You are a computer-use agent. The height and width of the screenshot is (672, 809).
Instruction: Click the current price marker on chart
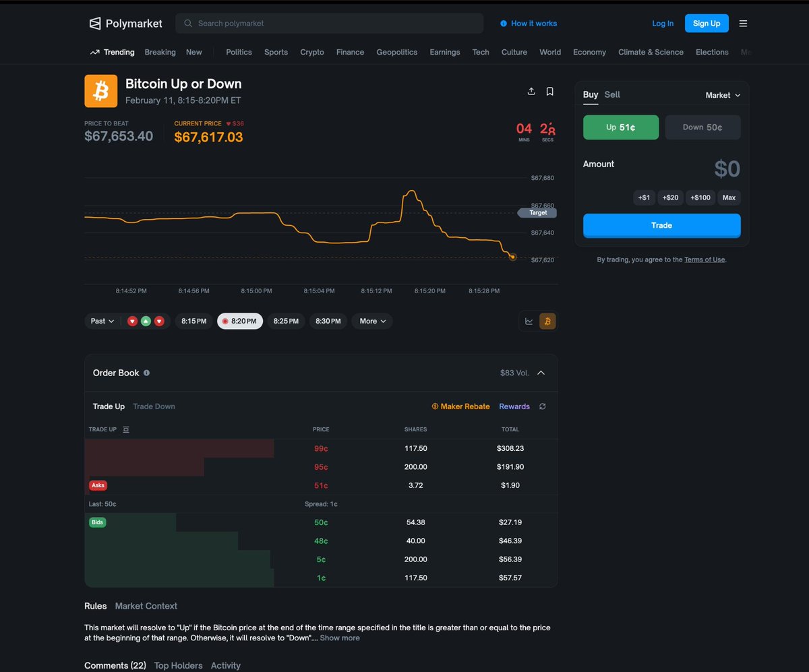click(x=512, y=257)
